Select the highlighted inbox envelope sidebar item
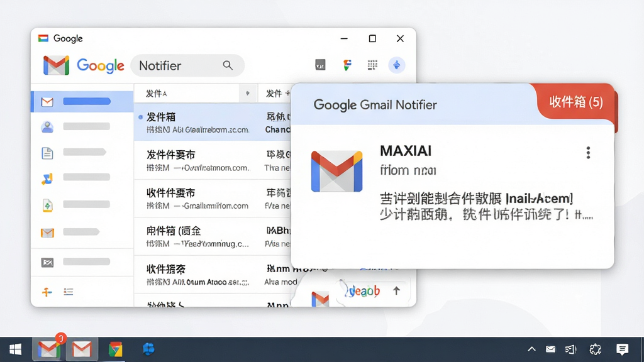The width and height of the screenshot is (644, 362). coord(82,101)
